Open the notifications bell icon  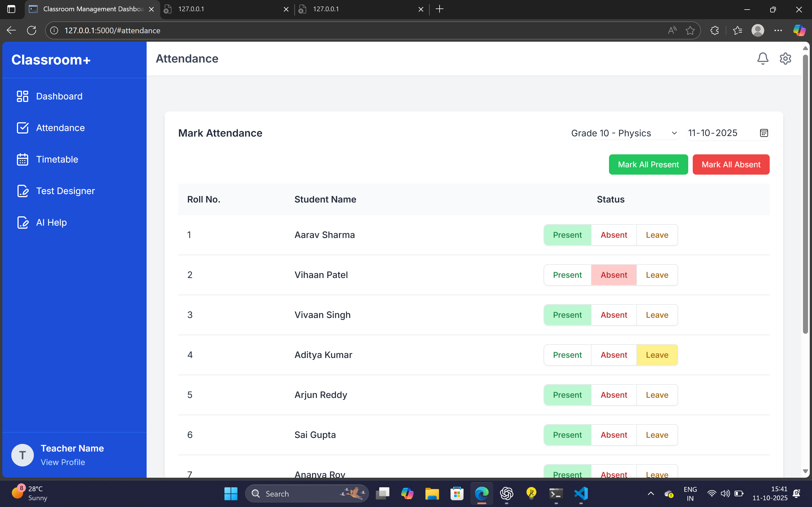tap(762, 59)
